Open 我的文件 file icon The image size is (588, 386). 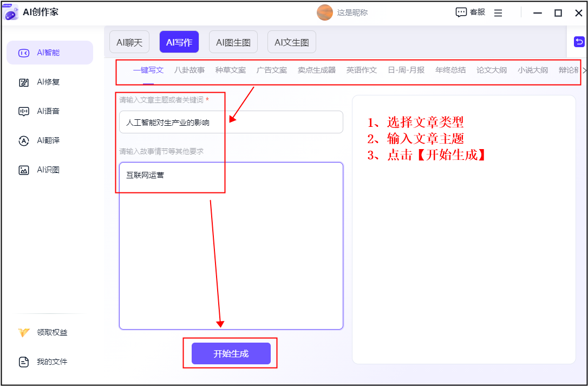(24, 362)
